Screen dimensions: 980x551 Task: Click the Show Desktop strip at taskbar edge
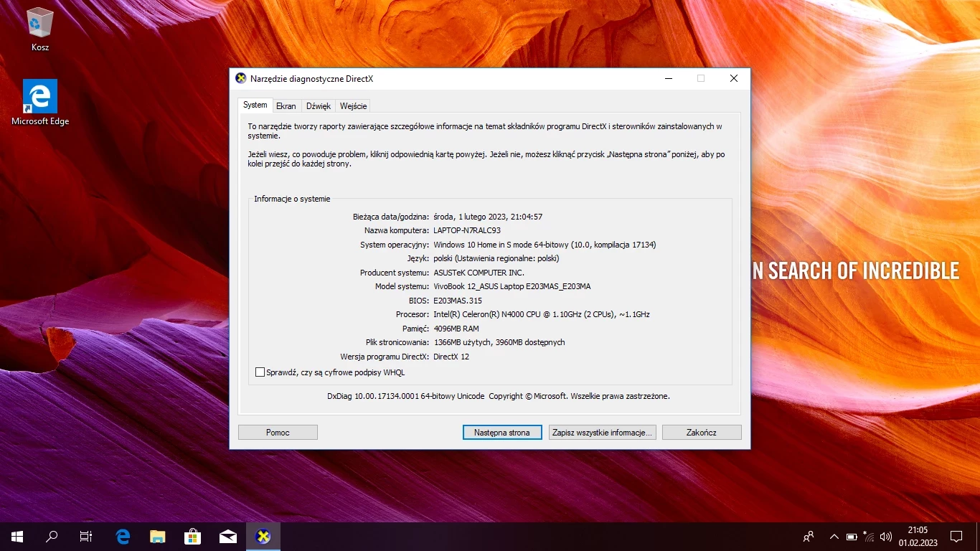978,536
